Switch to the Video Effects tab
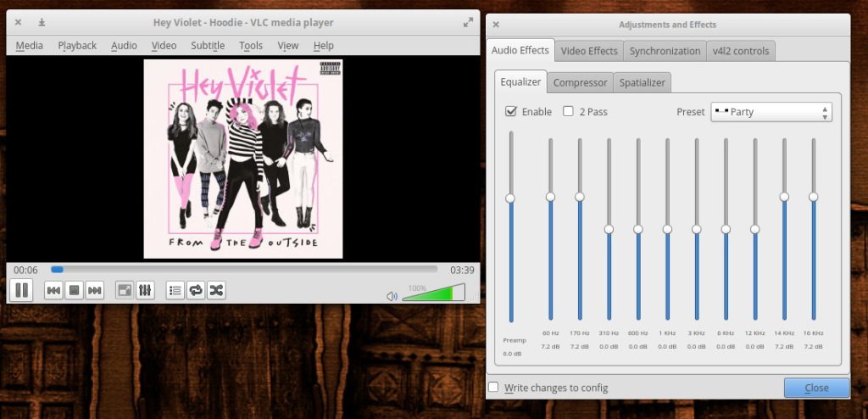The height and width of the screenshot is (419, 868). [589, 51]
